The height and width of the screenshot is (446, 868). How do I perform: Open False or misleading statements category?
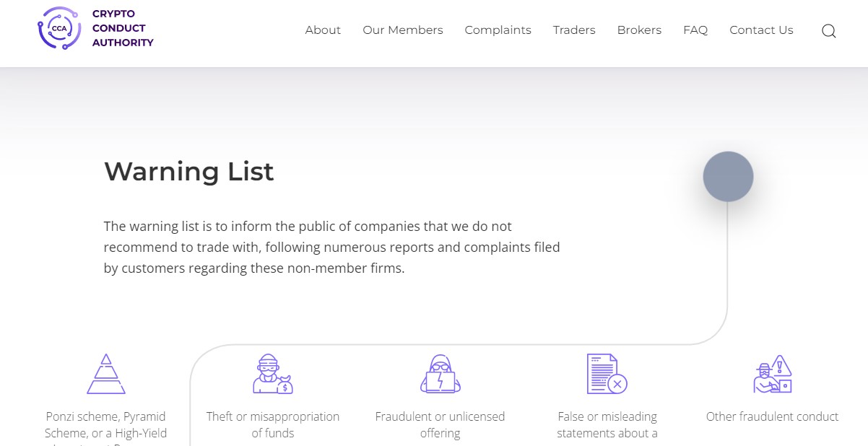click(607, 425)
